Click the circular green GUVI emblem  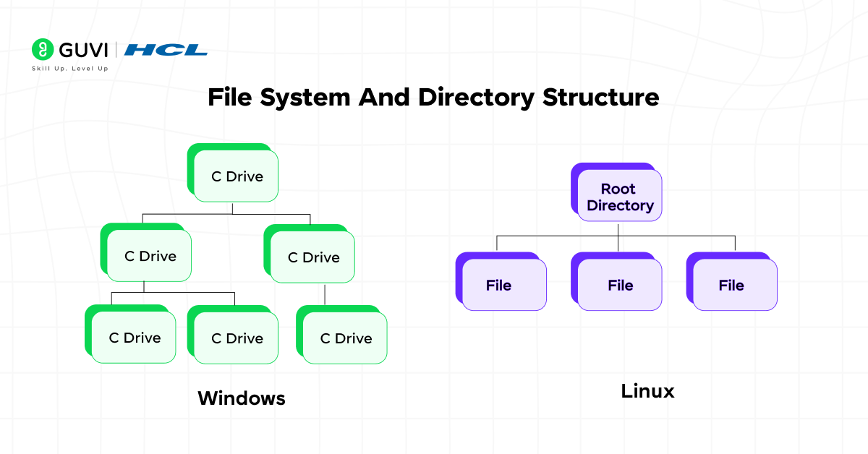41,51
